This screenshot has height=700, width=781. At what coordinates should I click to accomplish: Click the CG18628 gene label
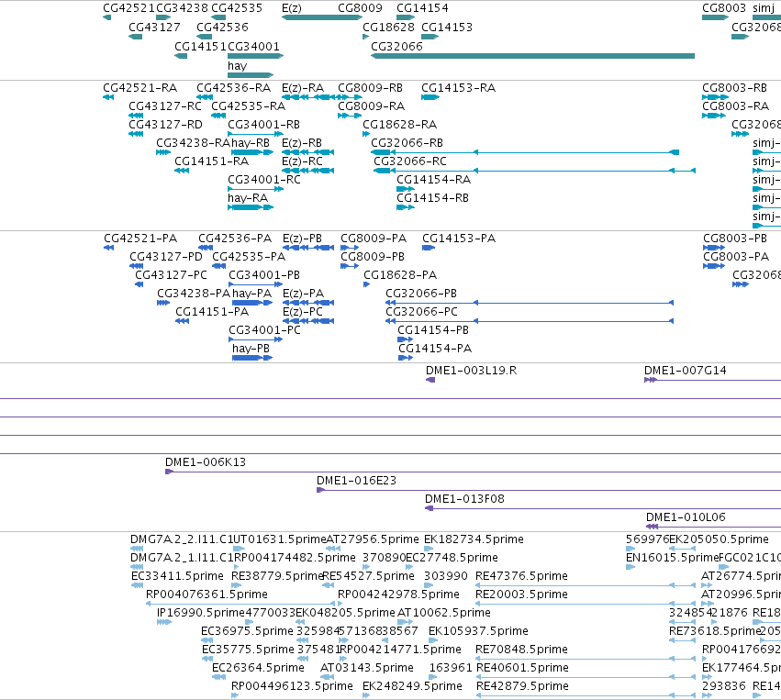pos(388,27)
